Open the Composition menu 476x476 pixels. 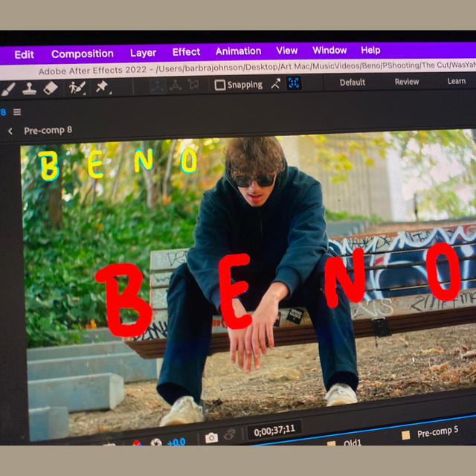(82, 54)
